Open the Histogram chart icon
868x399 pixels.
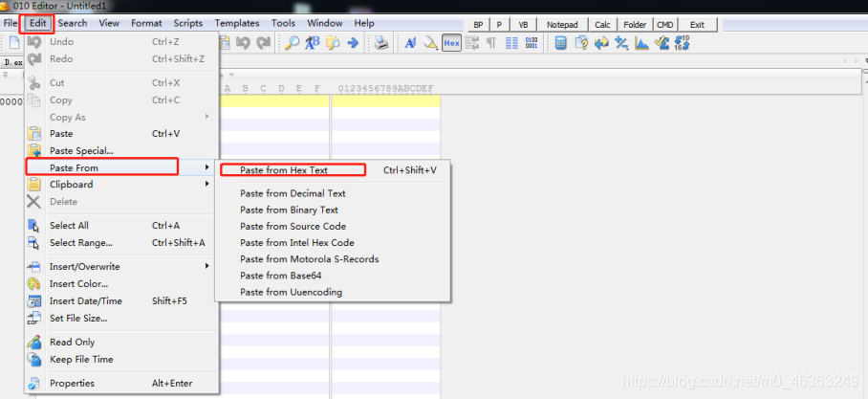click(641, 43)
